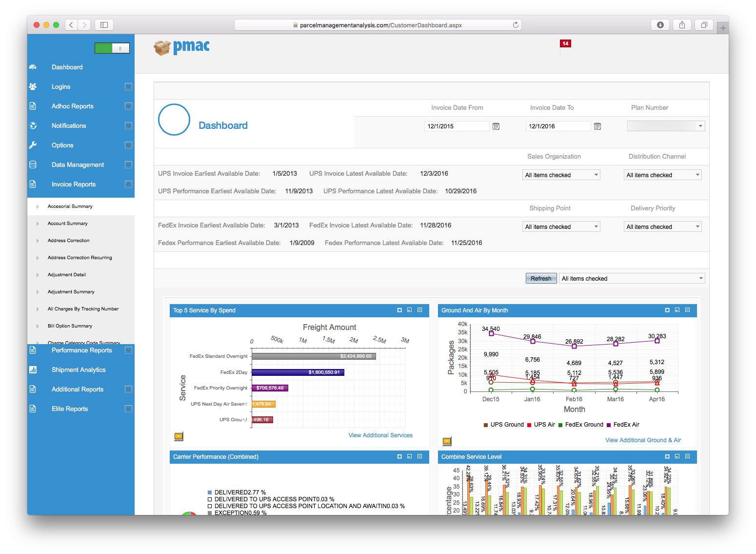Open Shipment Analytics in the sidebar

point(79,369)
